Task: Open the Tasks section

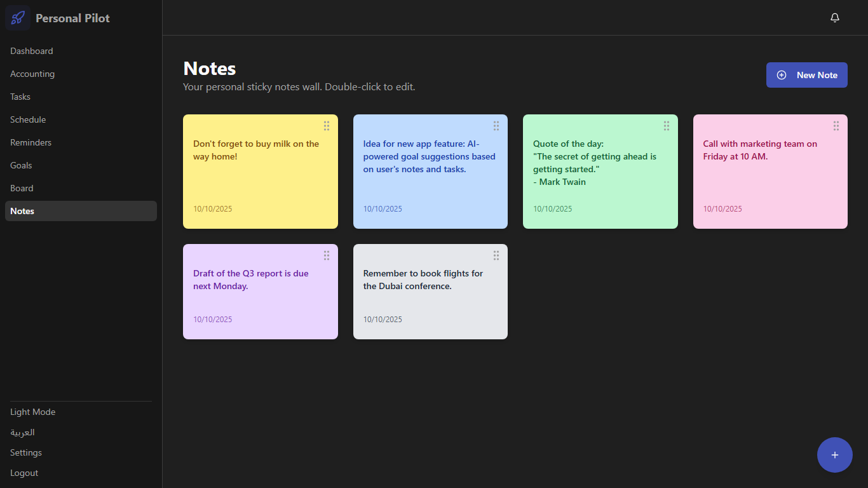Action: tap(20, 97)
